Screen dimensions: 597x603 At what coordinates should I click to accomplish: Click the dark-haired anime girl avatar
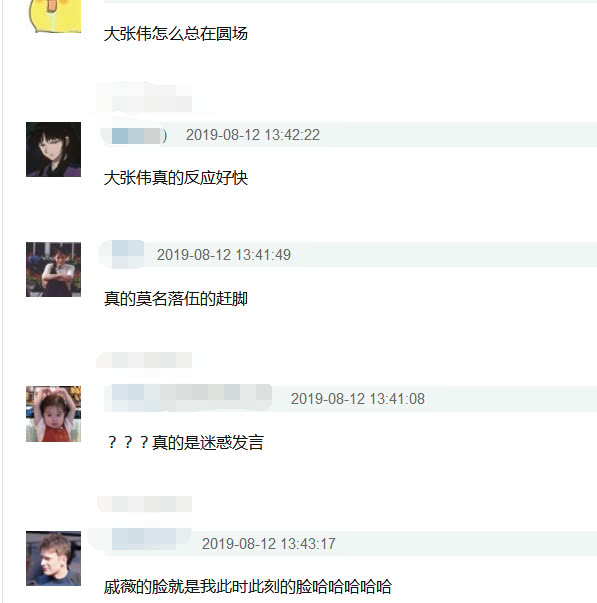point(53,150)
